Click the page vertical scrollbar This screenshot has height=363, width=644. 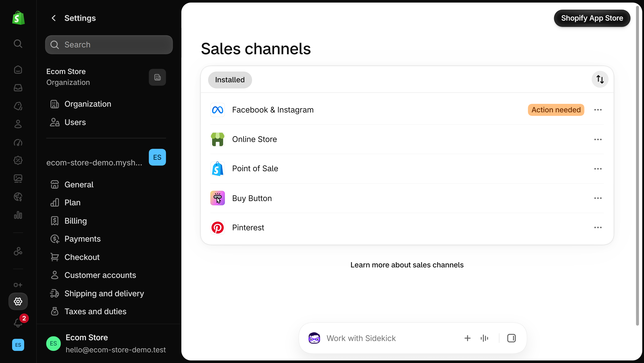point(637,165)
